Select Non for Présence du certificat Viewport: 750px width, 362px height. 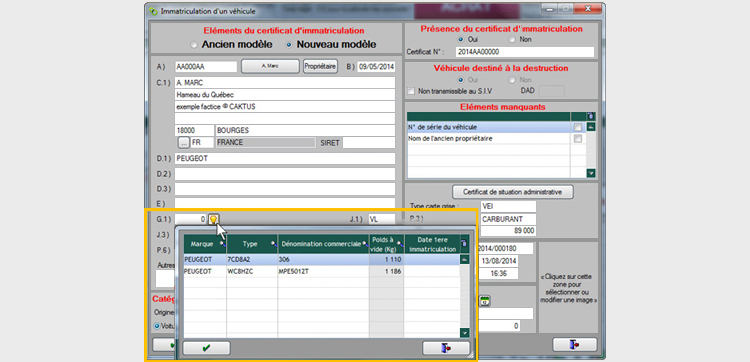click(512, 39)
